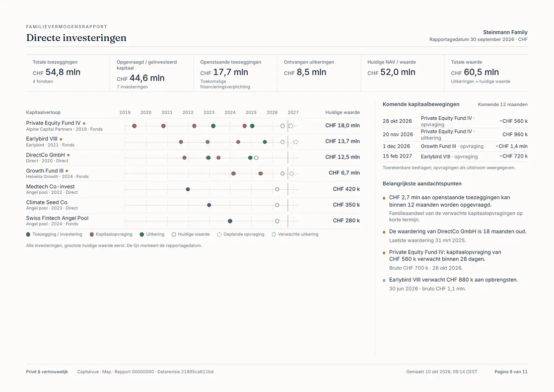Click the bullet before the DirectCo GmbH waardering note
Image resolution: width=554 pixels, height=392 pixels.
384,232
